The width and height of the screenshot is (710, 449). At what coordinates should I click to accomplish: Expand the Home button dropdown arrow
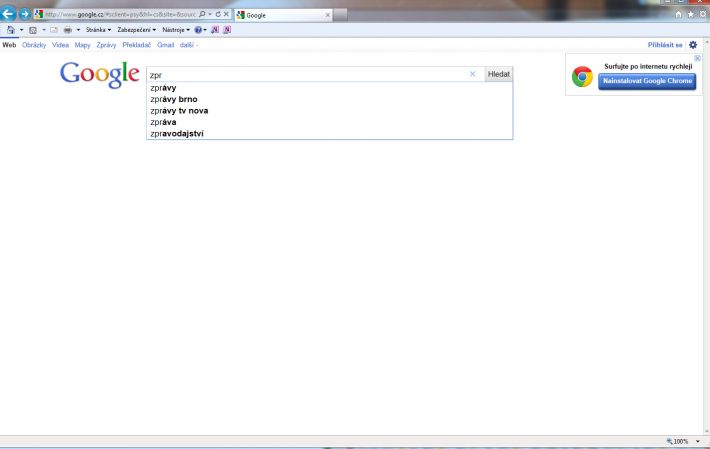21,30
